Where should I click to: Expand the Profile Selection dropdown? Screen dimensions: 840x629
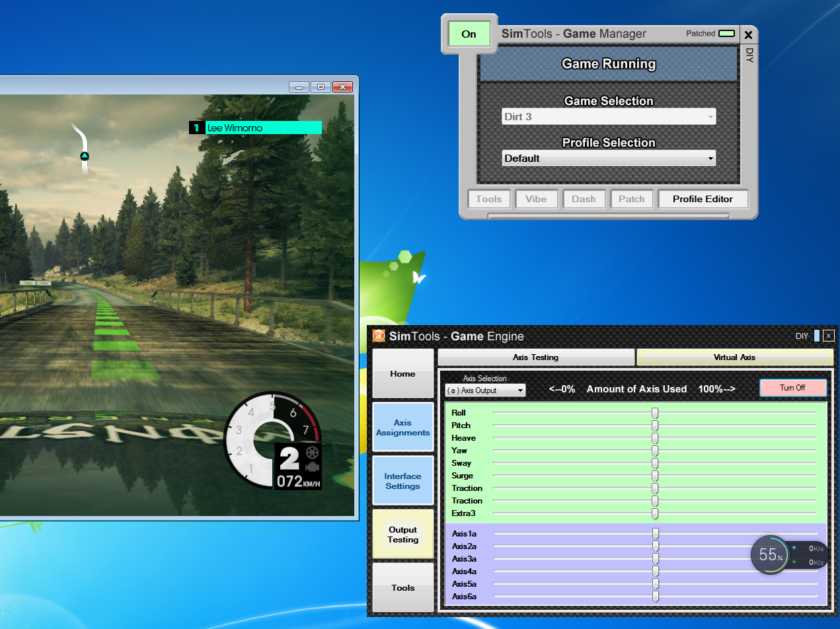[x=608, y=159]
